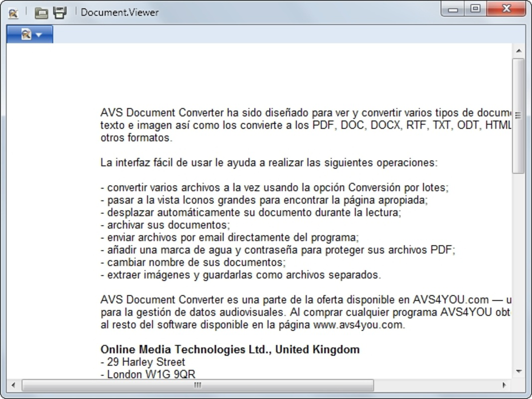Open the application menu dropdown button
This screenshot has width=532, height=399.
pyautogui.click(x=30, y=34)
